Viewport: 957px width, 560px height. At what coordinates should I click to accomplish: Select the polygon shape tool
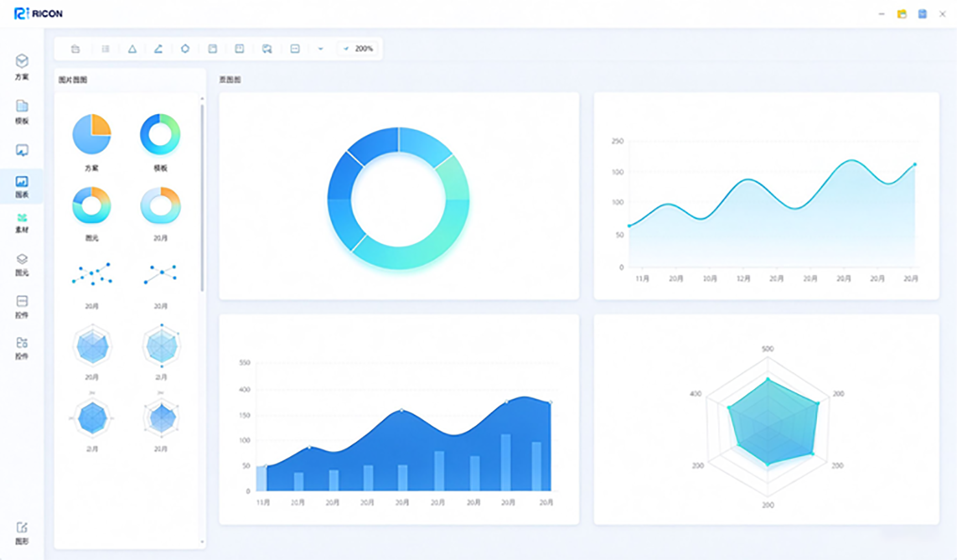tap(185, 49)
